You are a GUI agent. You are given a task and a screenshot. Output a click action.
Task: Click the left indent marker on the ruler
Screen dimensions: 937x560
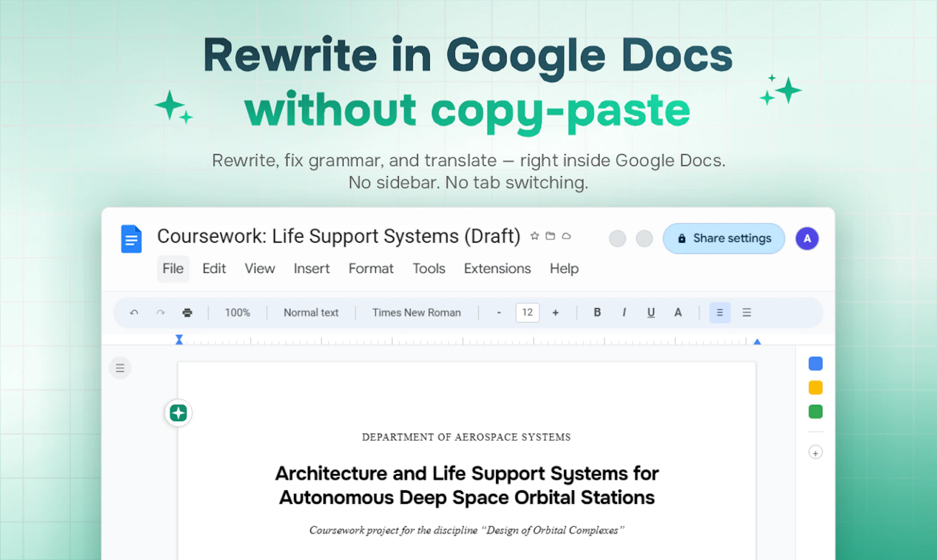pos(179,340)
